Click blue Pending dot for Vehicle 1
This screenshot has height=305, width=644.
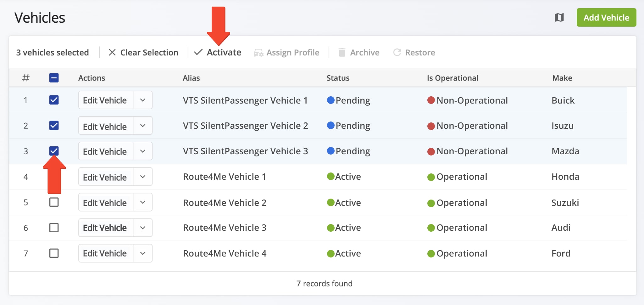330,100
